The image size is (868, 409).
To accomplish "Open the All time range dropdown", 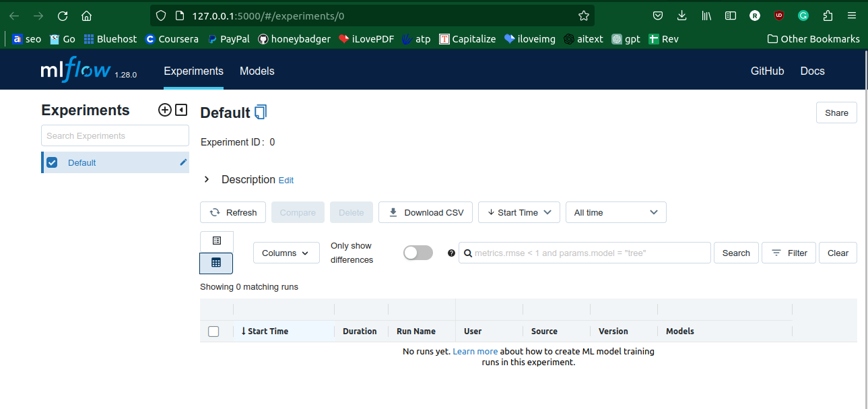I will pyautogui.click(x=615, y=212).
